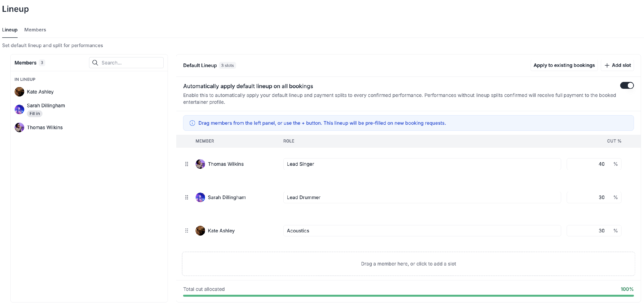Click Sarah Dillingham's avatar in members panel
The image size is (644, 304).
19,109
